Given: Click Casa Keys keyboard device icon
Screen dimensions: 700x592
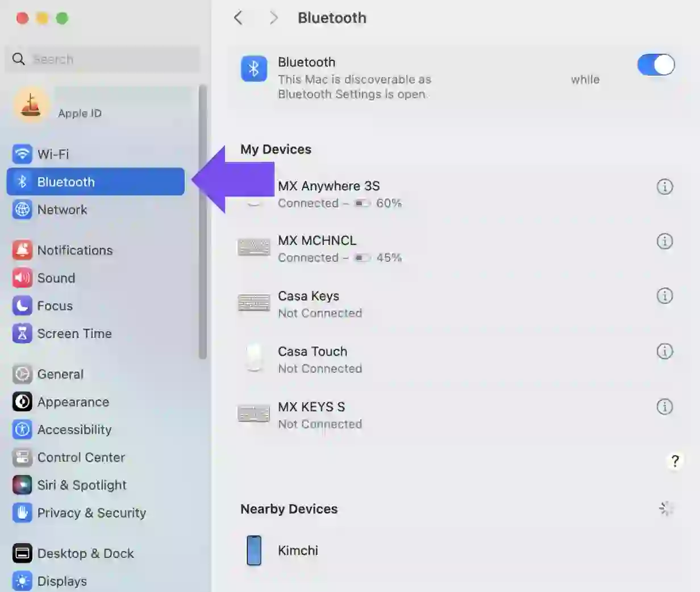Looking at the screenshot, I should [x=253, y=302].
